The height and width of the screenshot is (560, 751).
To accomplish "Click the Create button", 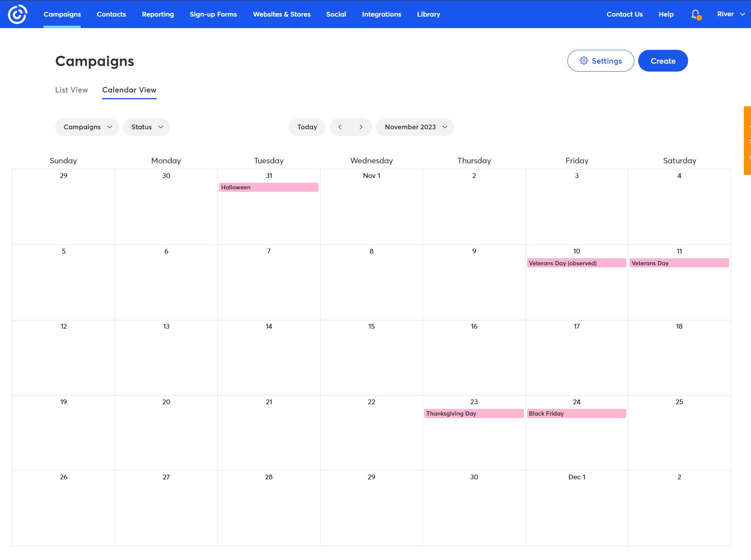I will 663,61.
